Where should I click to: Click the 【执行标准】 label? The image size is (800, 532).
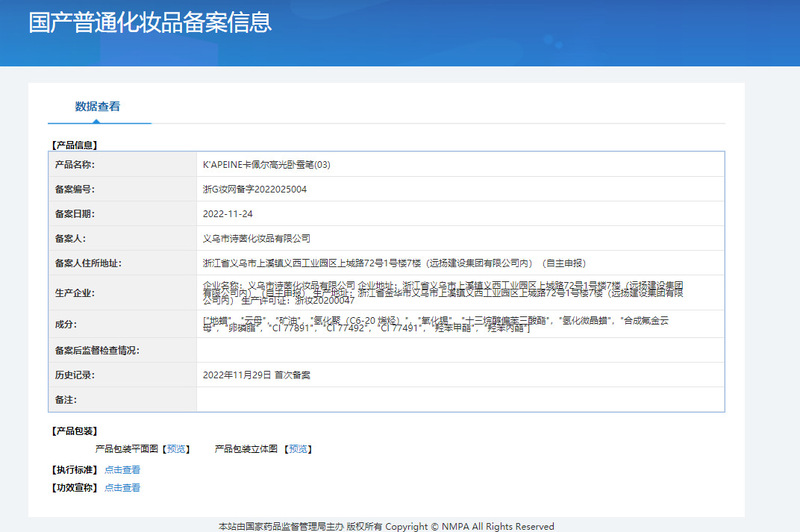74,470
